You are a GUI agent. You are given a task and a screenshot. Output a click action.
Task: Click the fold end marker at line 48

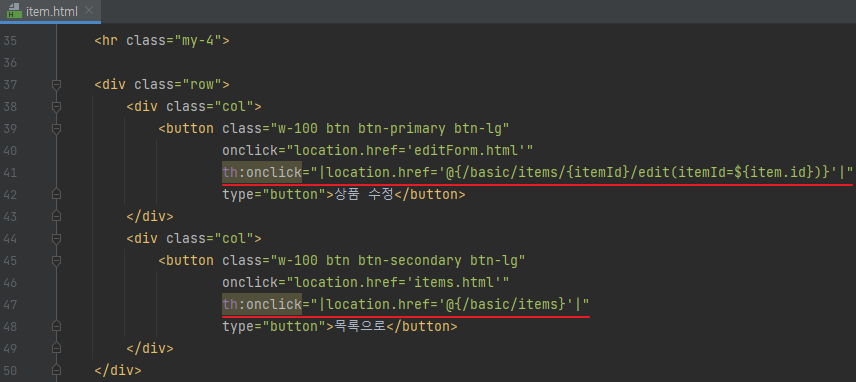click(56, 326)
